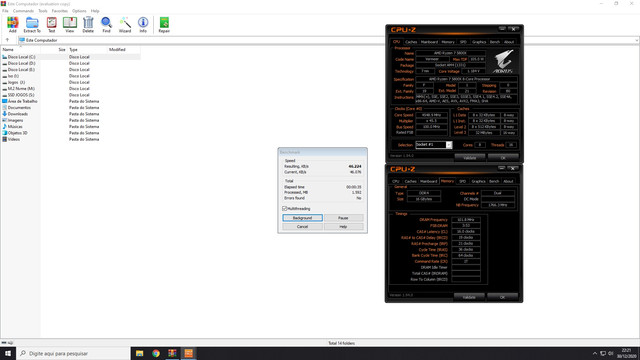The height and width of the screenshot is (360, 640).
Task: Switch to Bench tab in top CPU-Z window
Action: pos(494,42)
